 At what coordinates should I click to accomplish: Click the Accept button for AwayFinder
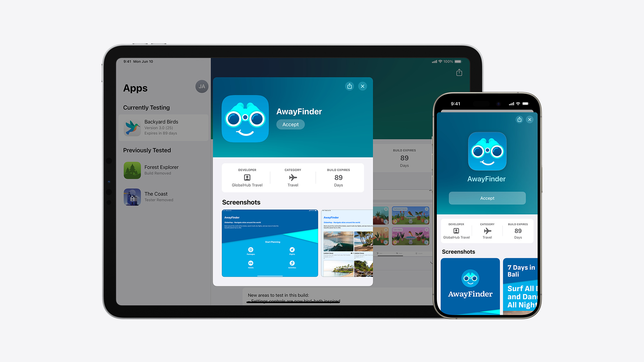click(291, 124)
